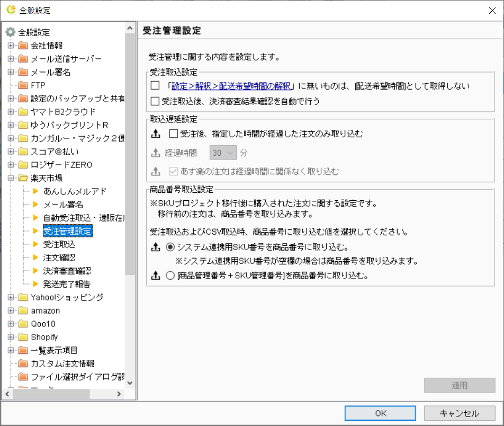Select the 受注管理設定 tree item
This screenshot has width=504, height=426.
[68, 231]
